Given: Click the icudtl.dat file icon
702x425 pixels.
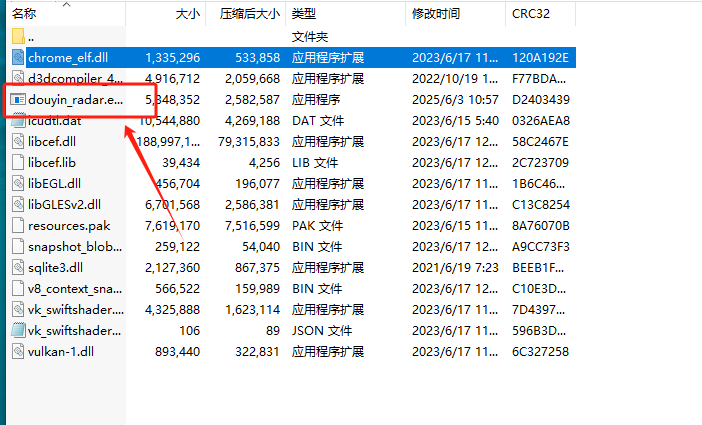Looking at the screenshot, I should pos(18,120).
